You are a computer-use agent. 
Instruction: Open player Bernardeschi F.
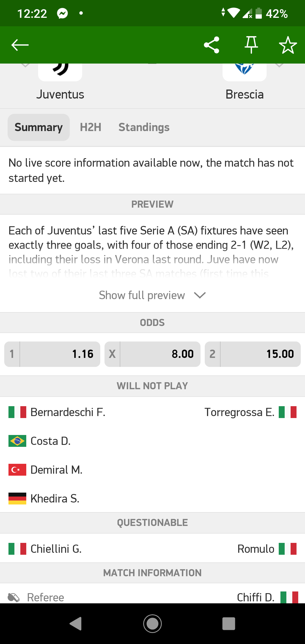tap(68, 412)
